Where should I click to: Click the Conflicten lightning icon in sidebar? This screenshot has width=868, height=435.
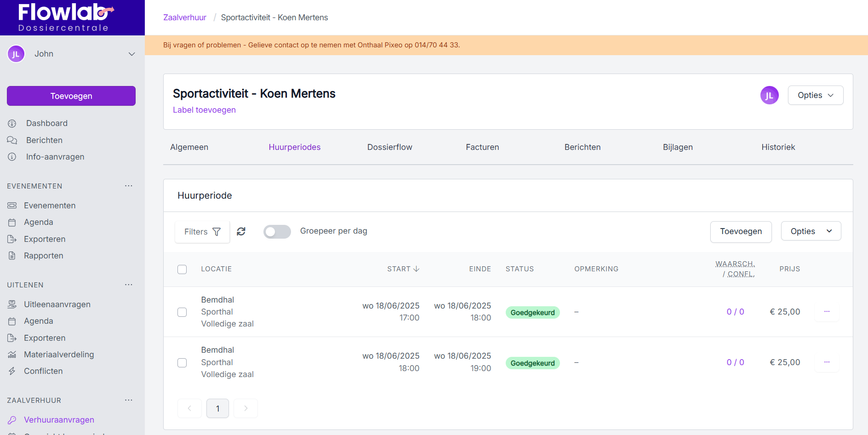point(12,371)
